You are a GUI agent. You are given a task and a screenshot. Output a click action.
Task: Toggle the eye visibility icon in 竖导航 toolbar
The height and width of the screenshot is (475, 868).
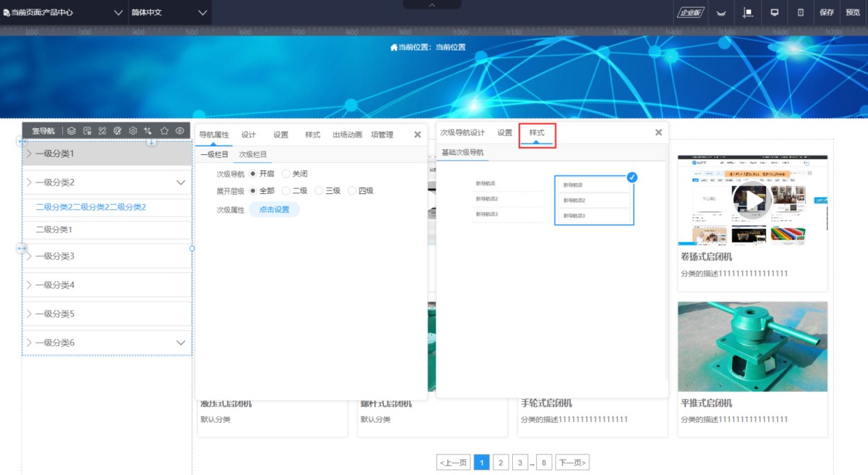(179, 131)
